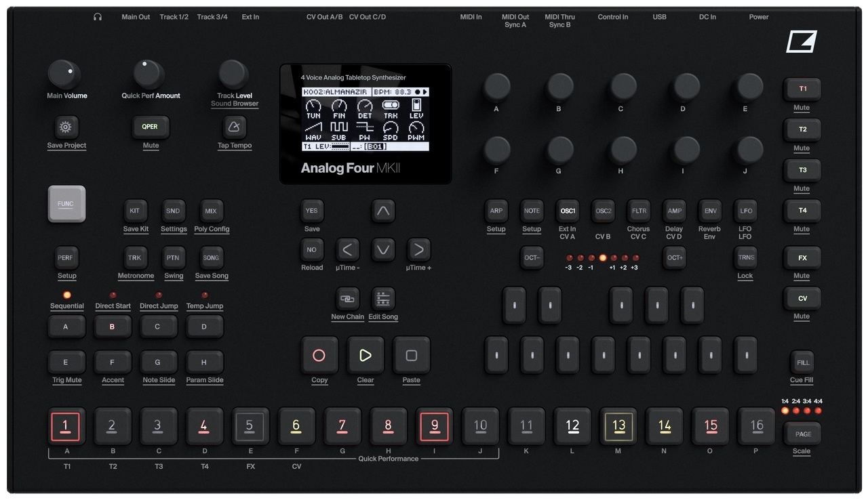The image size is (868, 500).
Task: Open the LFO page
Action: [745, 211]
